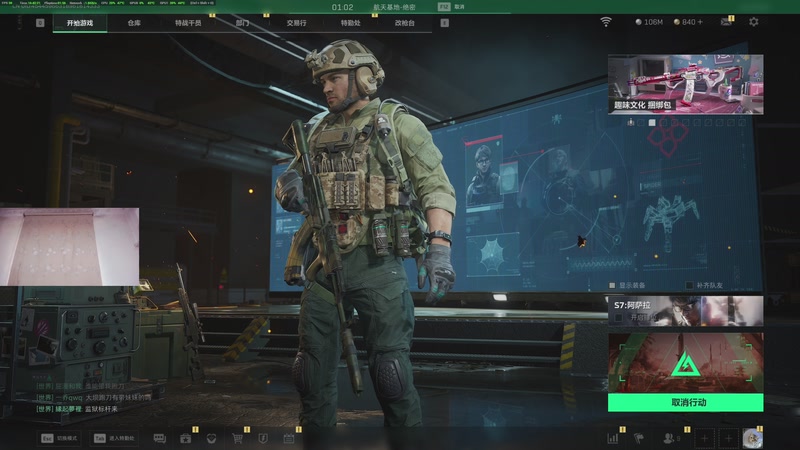The image size is (800, 450).
Task: Cancel matchmaking with F12 取消
Action: (452, 7)
